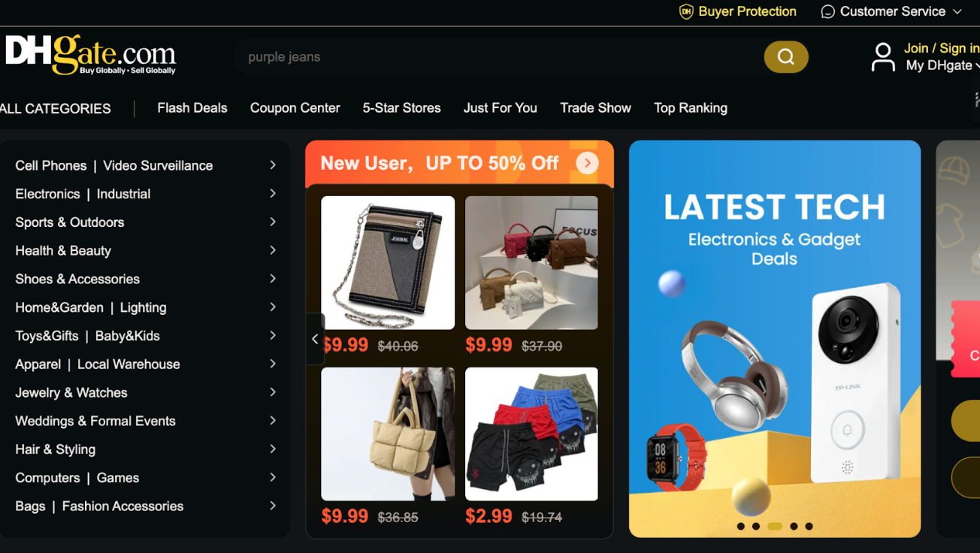
Task: Open the athletic shorts $2.99 product thumbnail
Action: pyautogui.click(x=531, y=434)
